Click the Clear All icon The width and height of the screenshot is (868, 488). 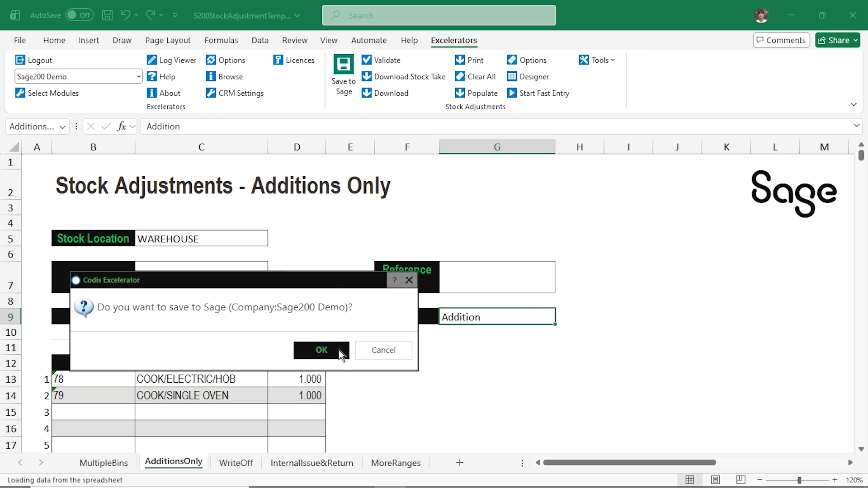[x=460, y=76]
